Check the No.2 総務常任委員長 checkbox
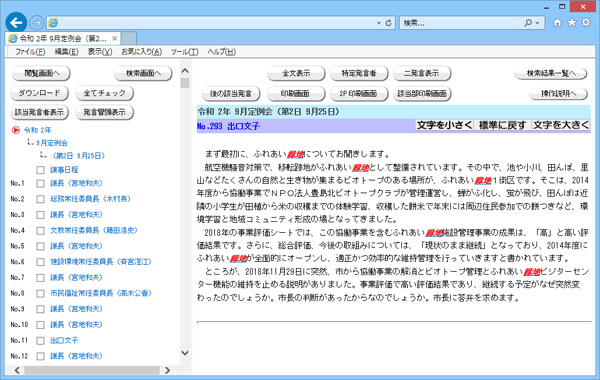 pos(40,199)
